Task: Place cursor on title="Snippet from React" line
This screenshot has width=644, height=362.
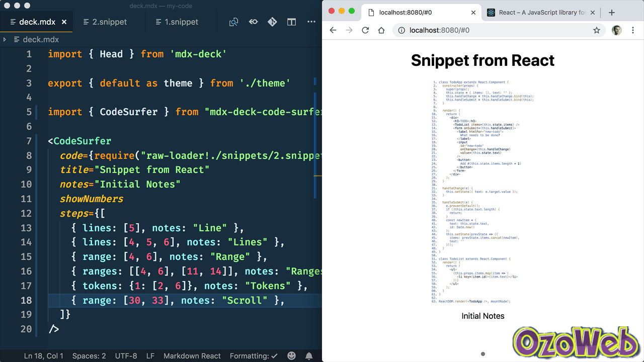Action: (x=134, y=170)
